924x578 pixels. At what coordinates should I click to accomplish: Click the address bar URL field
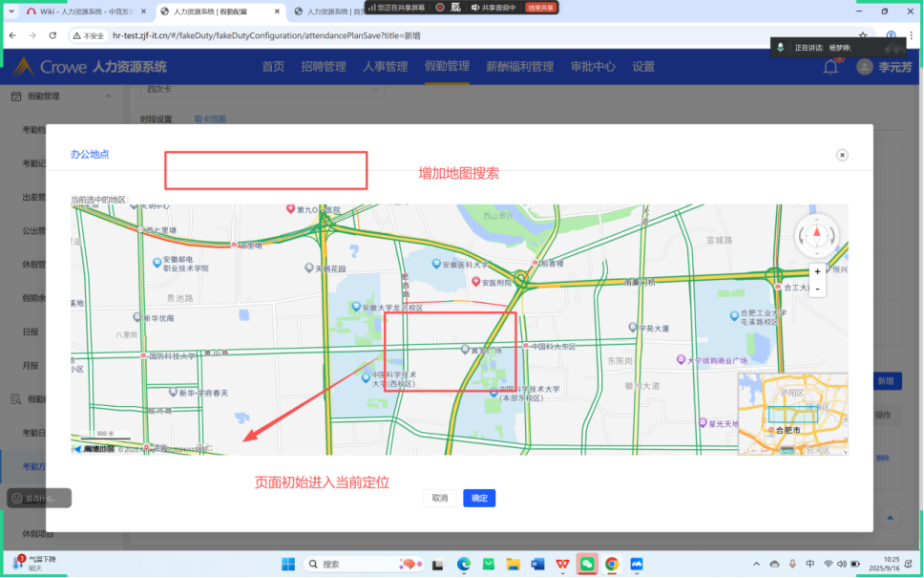coord(266,35)
